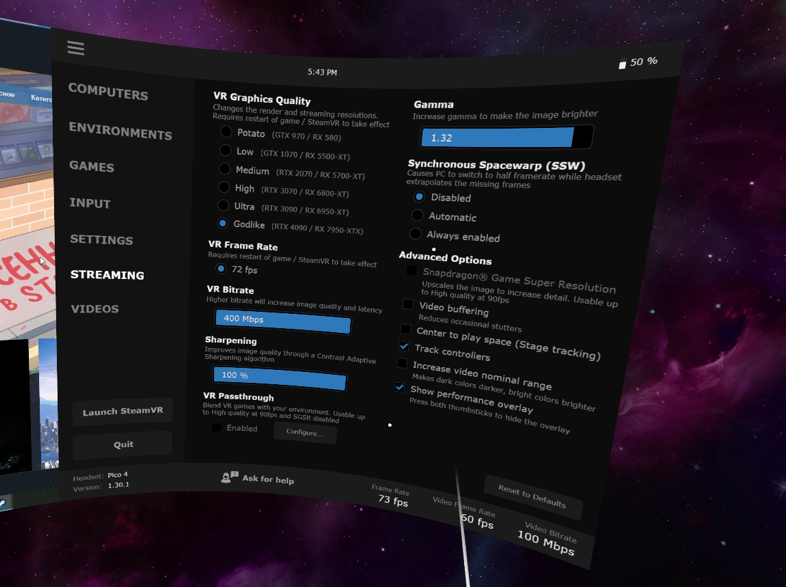This screenshot has height=587, width=786.
Task: Click the Video Bitrate 100 Mbps readout
Action: pos(547,538)
